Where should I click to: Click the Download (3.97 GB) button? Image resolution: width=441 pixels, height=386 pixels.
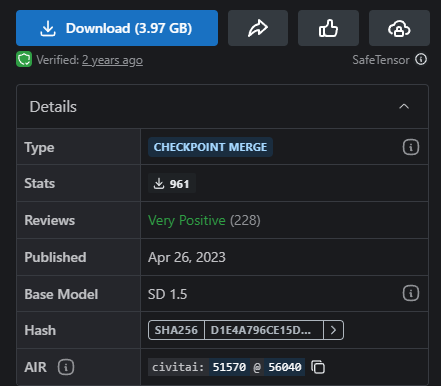click(117, 28)
